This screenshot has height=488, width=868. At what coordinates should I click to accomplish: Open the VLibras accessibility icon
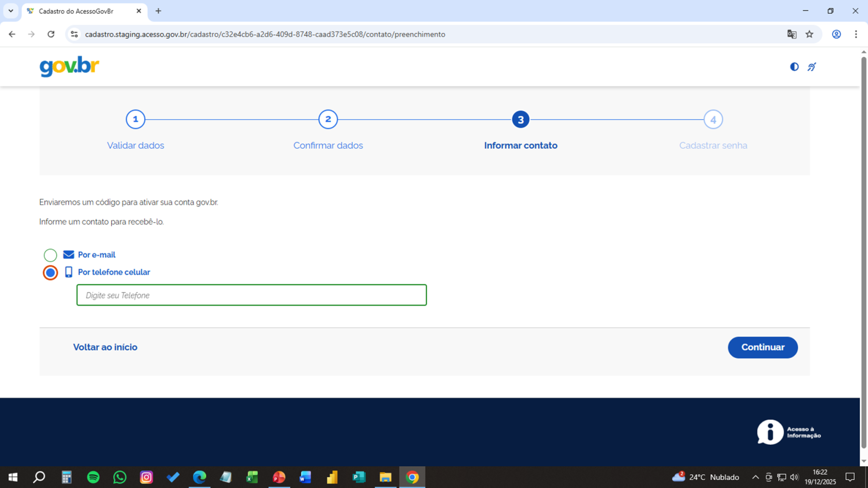click(812, 67)
